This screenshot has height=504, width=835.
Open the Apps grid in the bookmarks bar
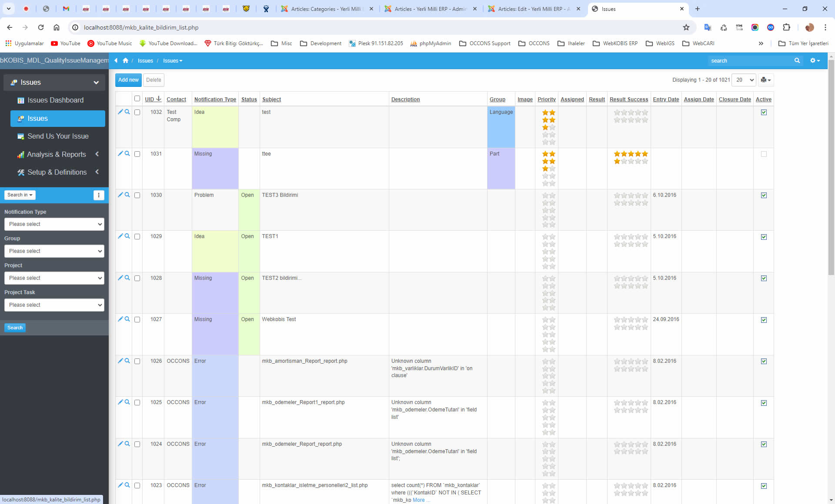tap(8, 43)
